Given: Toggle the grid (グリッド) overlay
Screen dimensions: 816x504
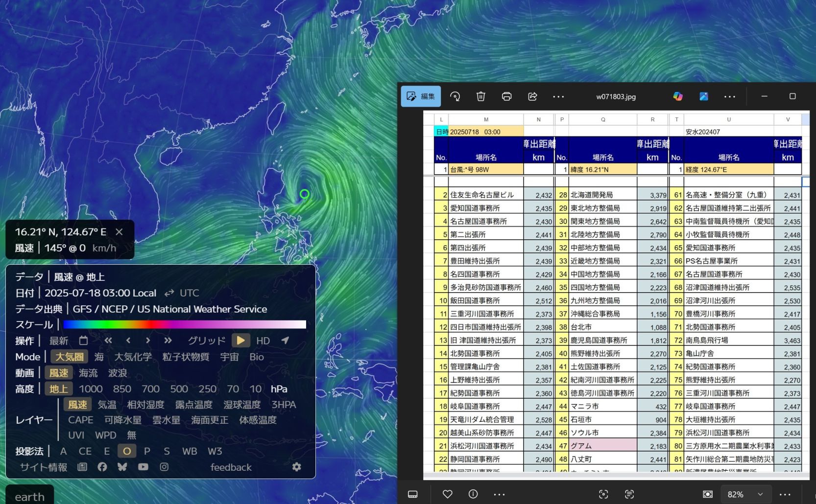Looking at the screenshot, I should [207, 341].
